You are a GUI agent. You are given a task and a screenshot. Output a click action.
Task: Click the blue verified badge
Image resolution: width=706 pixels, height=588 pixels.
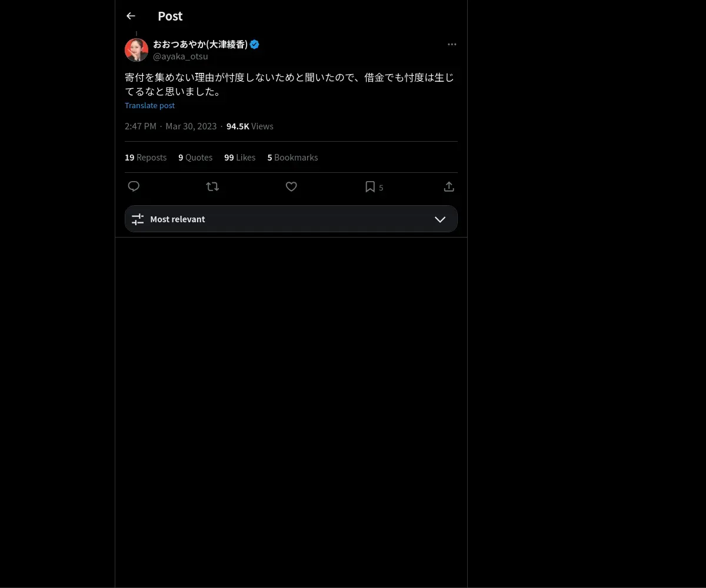(x=255, y=44)
